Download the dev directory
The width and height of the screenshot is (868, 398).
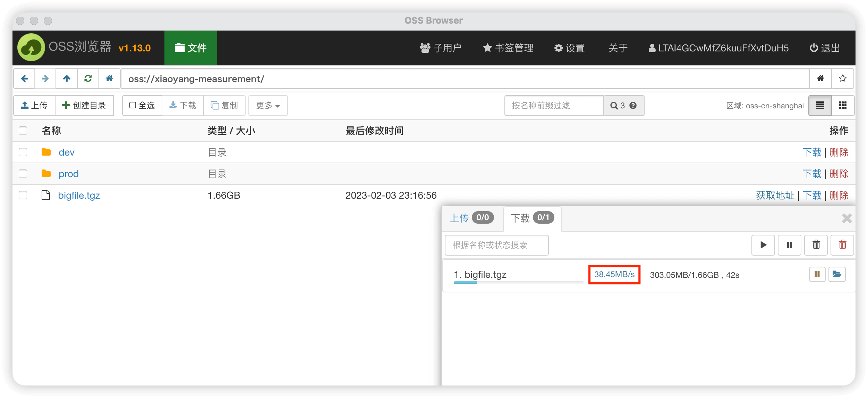click(x=812, y=152)
